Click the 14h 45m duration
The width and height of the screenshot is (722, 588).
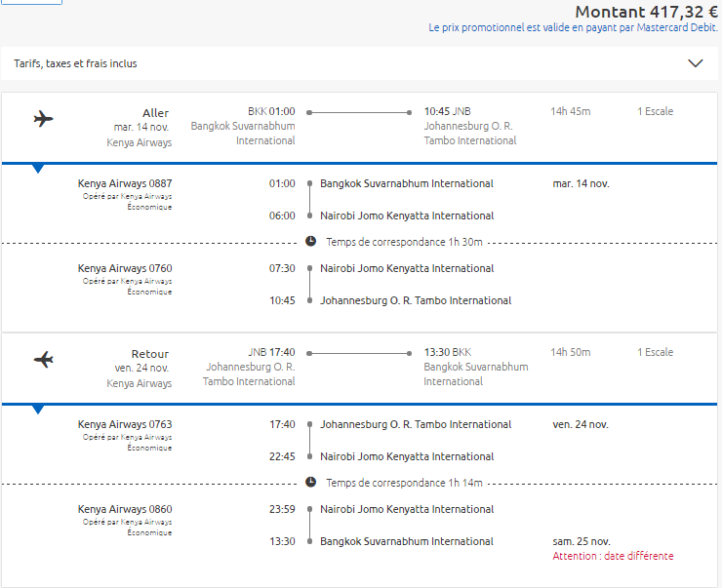(x=571, y=111)
